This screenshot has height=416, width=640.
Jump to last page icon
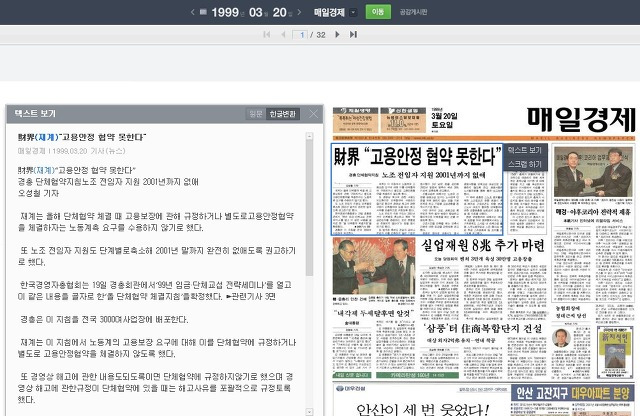tap(353, 35)
